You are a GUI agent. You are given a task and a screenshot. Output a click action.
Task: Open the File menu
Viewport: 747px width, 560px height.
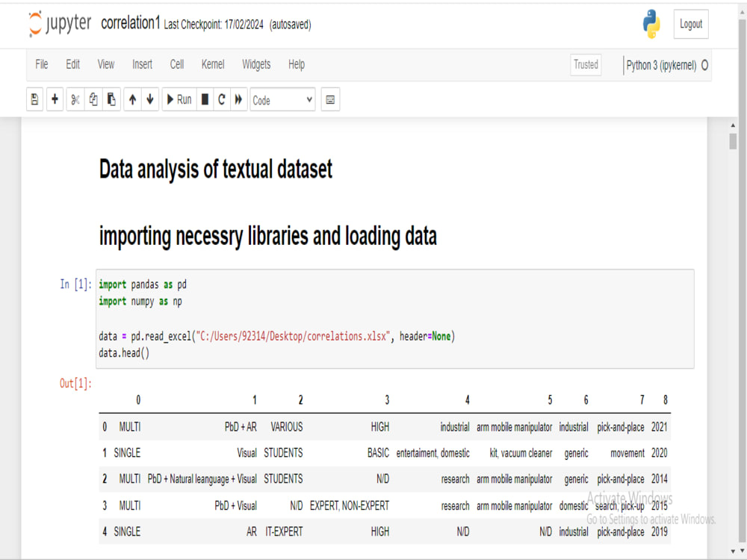point(42,64)
